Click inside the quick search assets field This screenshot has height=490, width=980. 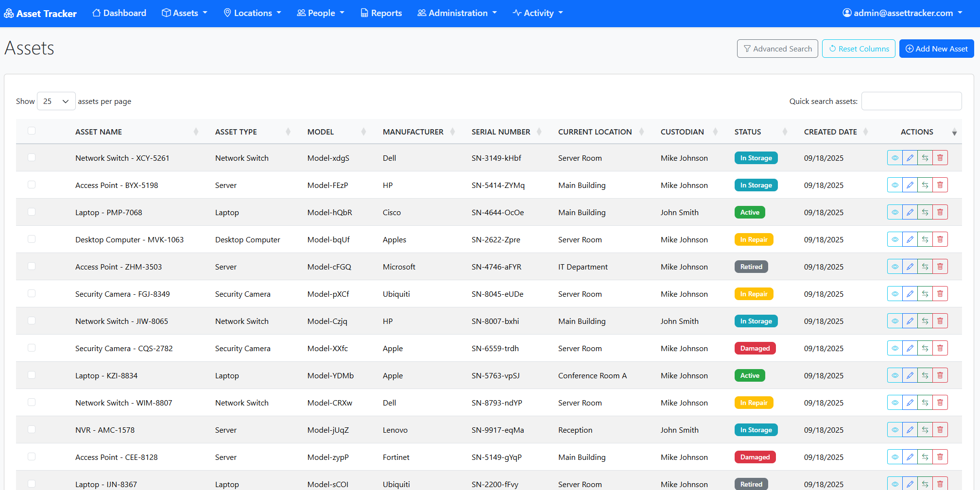(x=911, y=101)
